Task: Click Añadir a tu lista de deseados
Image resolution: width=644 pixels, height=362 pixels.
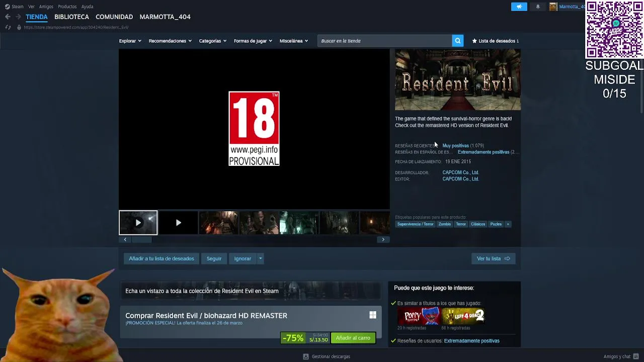Action: pos(162,258)
